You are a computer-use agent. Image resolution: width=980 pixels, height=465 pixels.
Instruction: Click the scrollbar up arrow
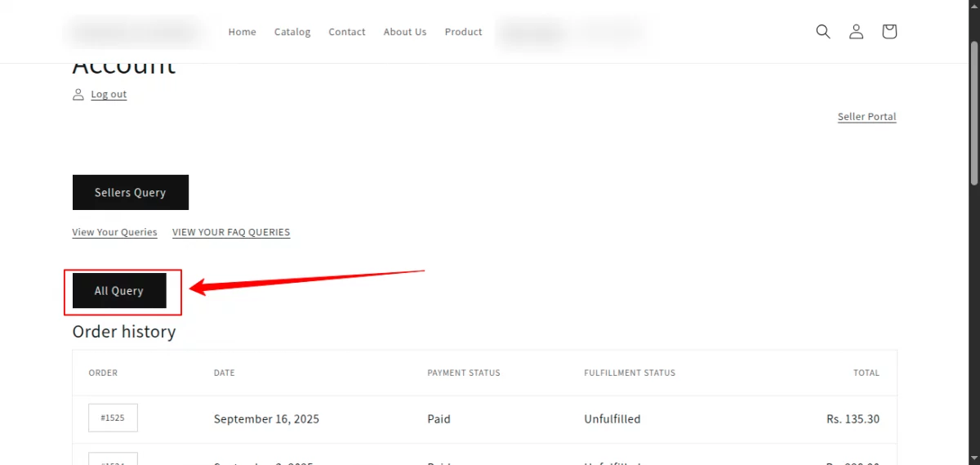tap(973, 6)
